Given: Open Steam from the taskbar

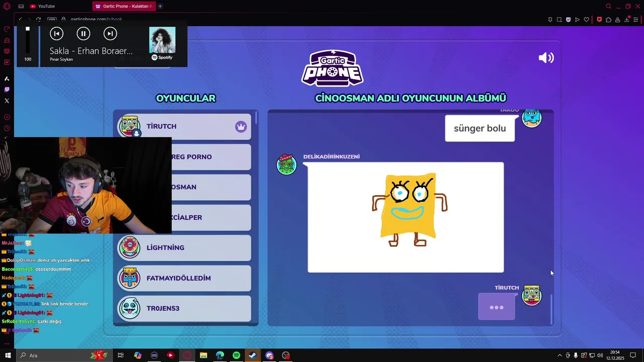Looking at the screenshot, I should 253,355.
